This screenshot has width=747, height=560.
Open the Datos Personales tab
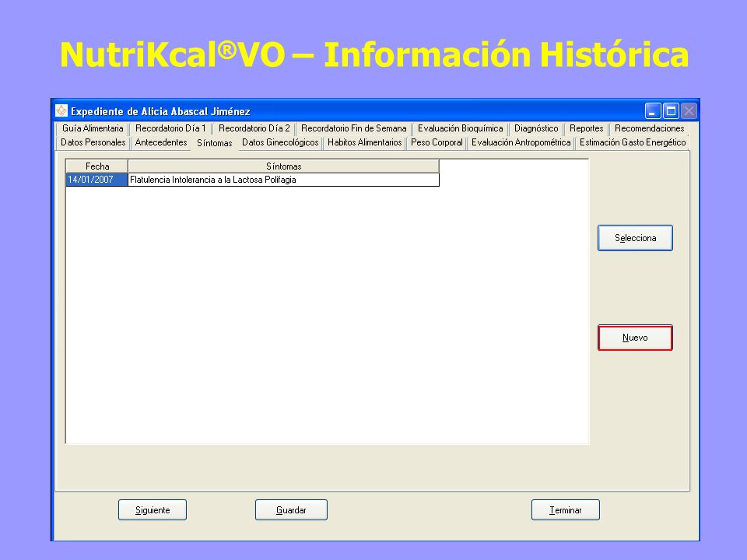click(93, 142)
